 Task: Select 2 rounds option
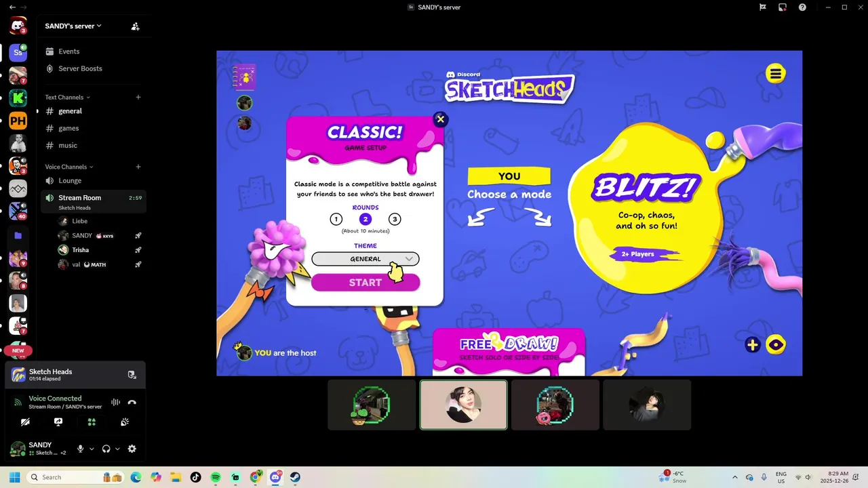point(366,219)
